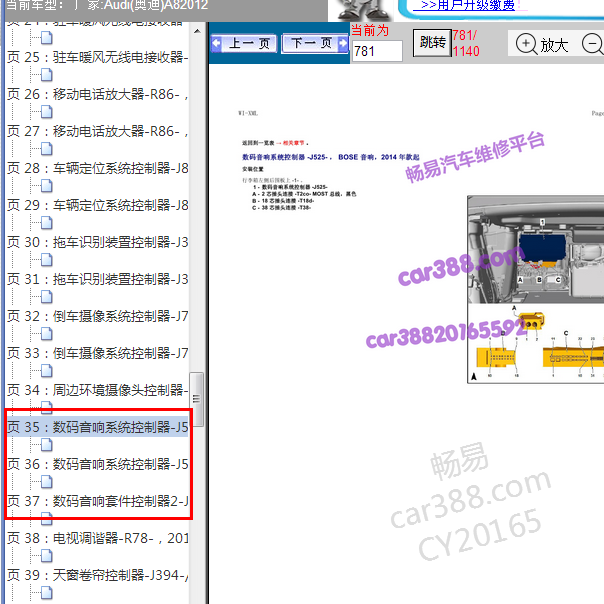Click the tree panel scrollbar up arrow

tap(197, 31)
